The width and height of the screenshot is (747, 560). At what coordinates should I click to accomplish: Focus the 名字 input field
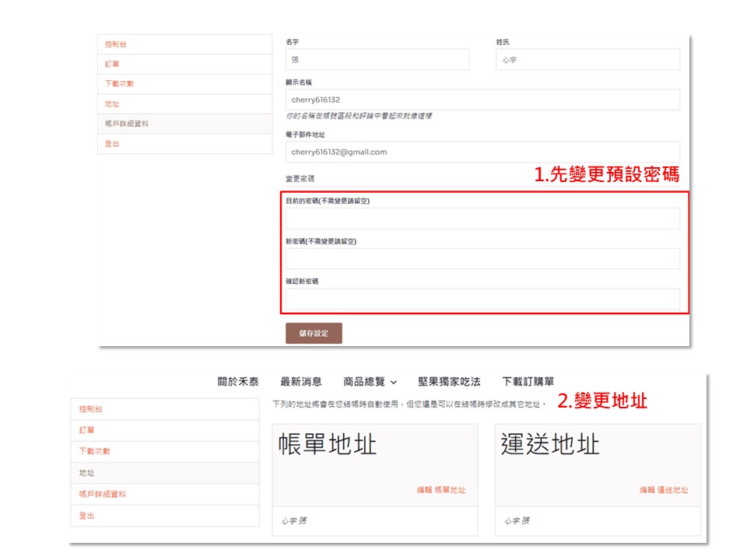(x=377, y=60)
